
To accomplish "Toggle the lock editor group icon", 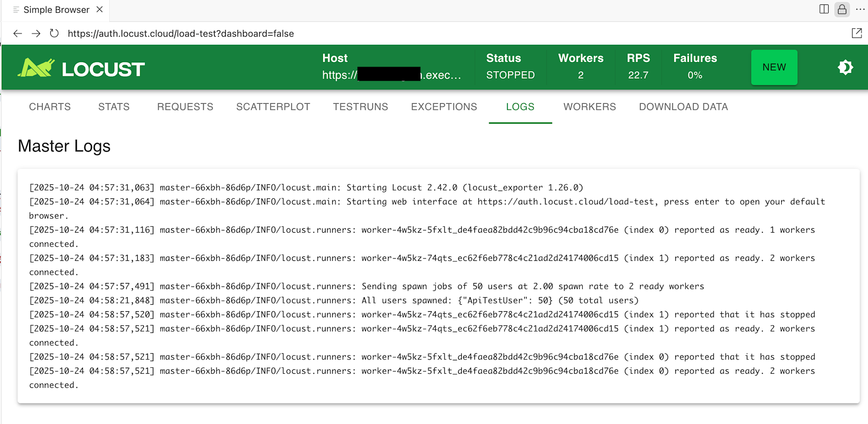I will point(842,9).
